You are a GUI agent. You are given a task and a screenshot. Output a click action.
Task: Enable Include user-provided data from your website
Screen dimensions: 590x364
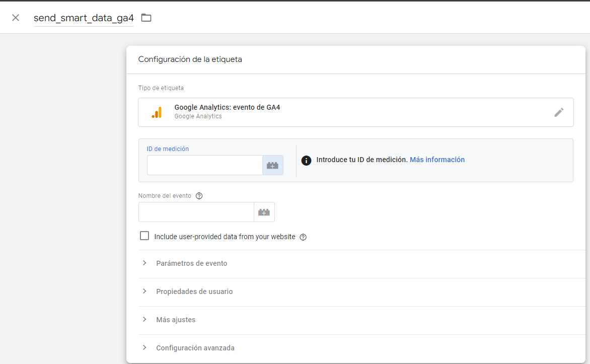click(144, 235)
